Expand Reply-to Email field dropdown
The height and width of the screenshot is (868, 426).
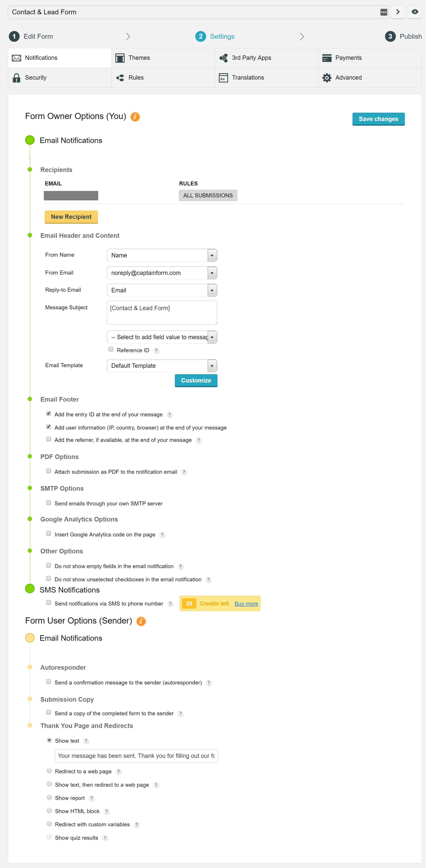pos(212,291)
